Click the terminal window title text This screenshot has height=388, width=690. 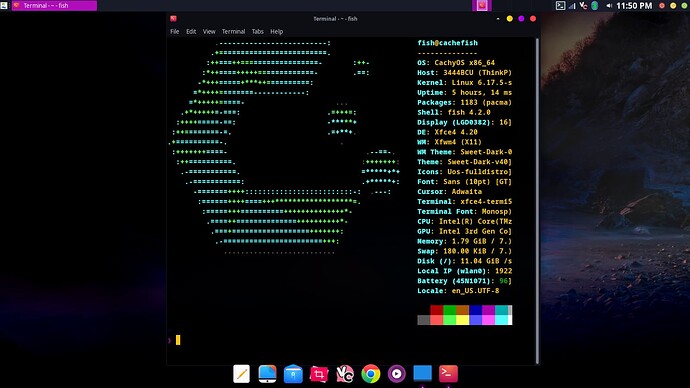[x=335, y=18]
